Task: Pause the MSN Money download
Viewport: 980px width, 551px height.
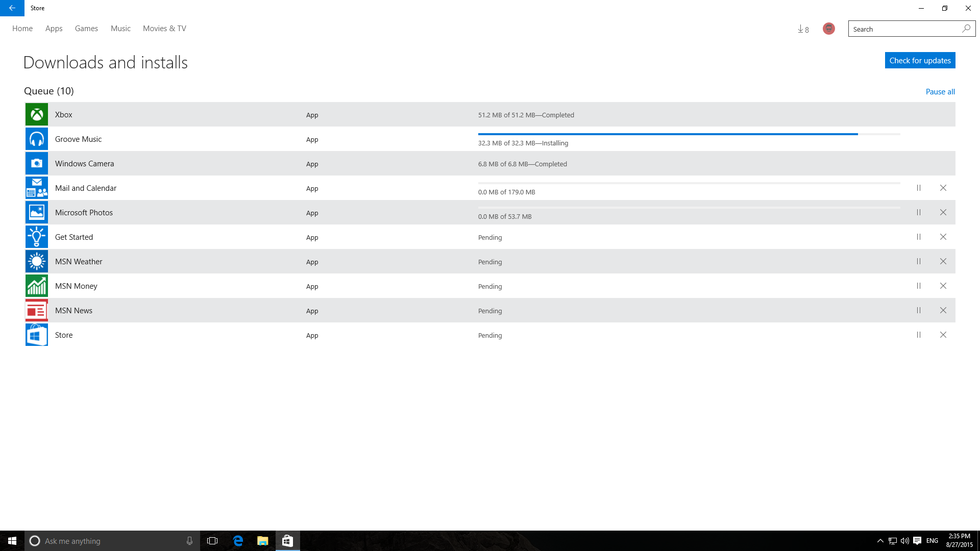Action: click(919, 286)
